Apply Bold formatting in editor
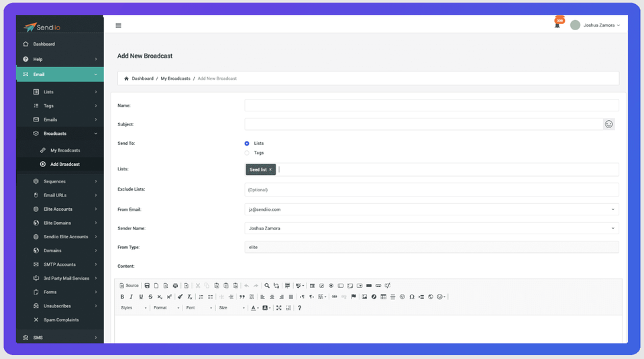The width and height of the screenshot is (644, 359). pyautogui.click(x=122, y=297)
